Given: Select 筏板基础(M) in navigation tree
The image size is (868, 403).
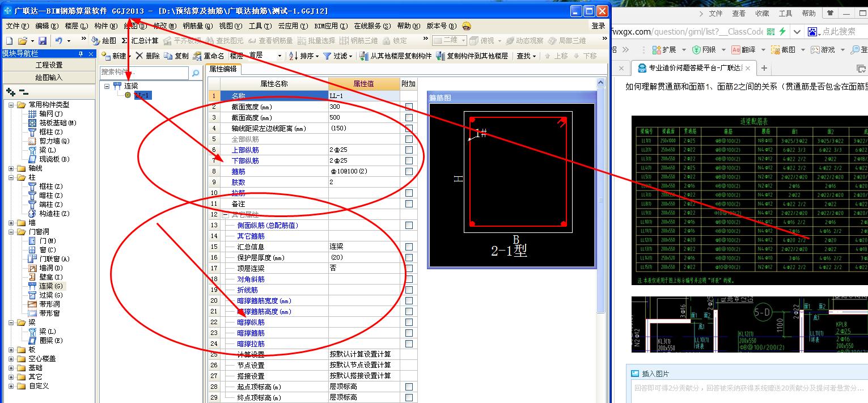Looking at the screenshot, I should coord(52,123).
